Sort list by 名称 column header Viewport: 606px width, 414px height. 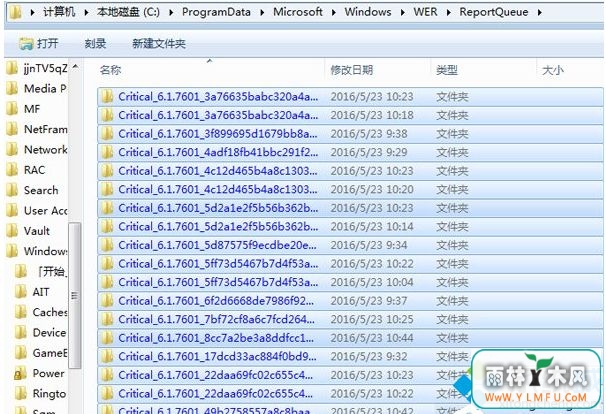[110, 70]
